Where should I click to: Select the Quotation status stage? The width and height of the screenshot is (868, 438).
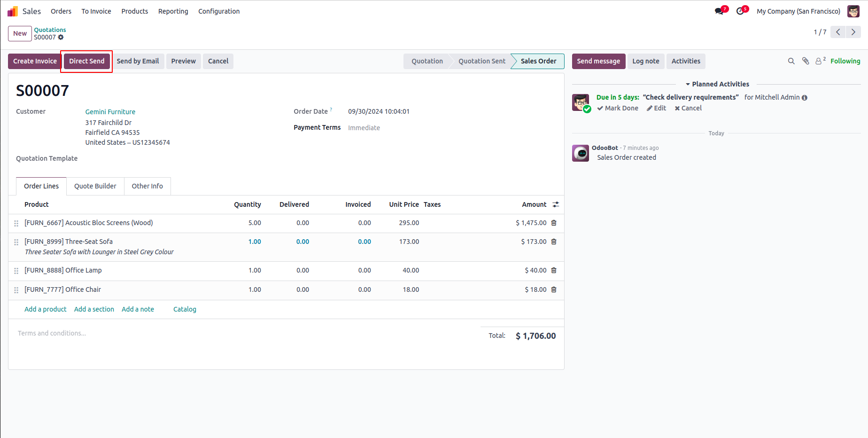pos(427,61)
